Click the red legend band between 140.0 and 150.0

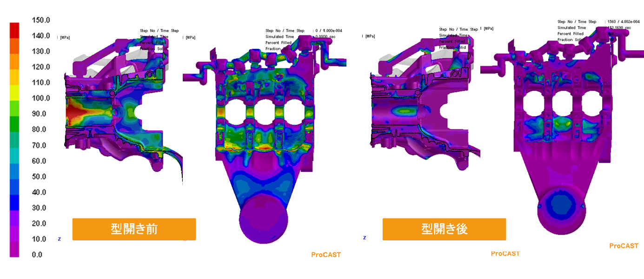click(15, 30)
